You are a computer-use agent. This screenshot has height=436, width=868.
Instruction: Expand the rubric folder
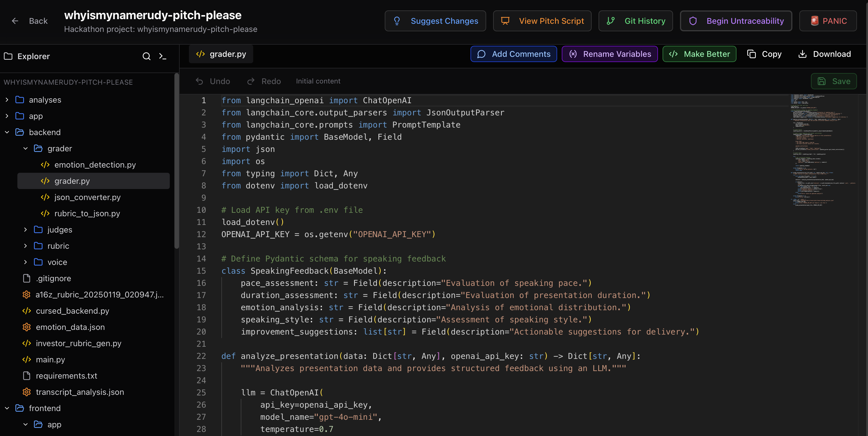(25, 246)
